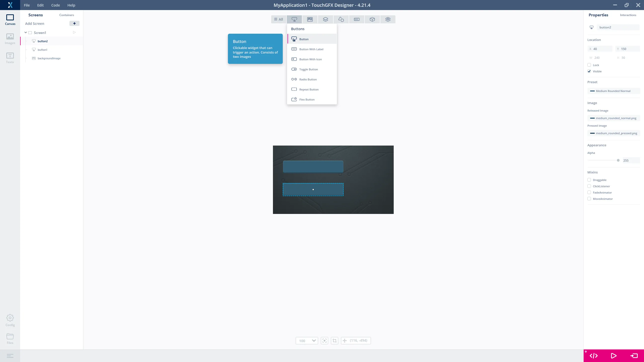Open the Medium Rounded Normal preset dropdown
The image size is (644, 362).
coord(613,91)
